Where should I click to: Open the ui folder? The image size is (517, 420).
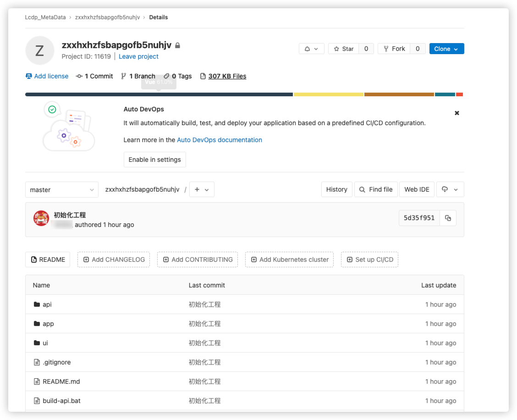45,343
